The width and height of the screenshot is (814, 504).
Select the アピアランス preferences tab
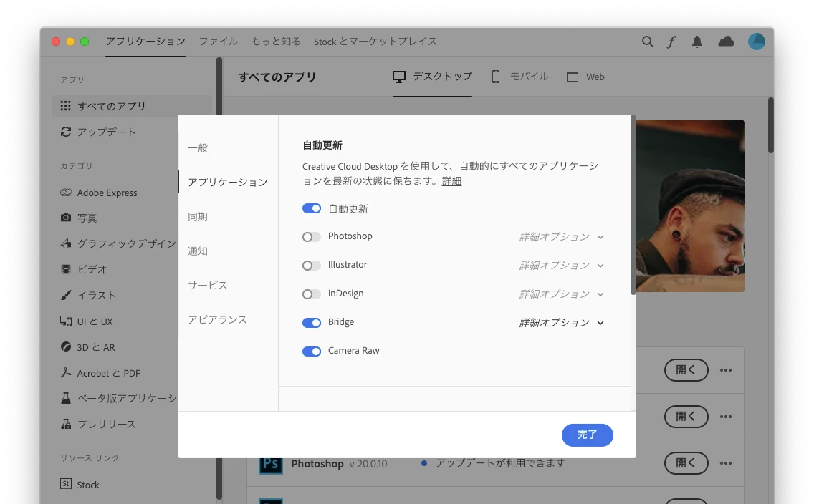[x=218, y=319]
